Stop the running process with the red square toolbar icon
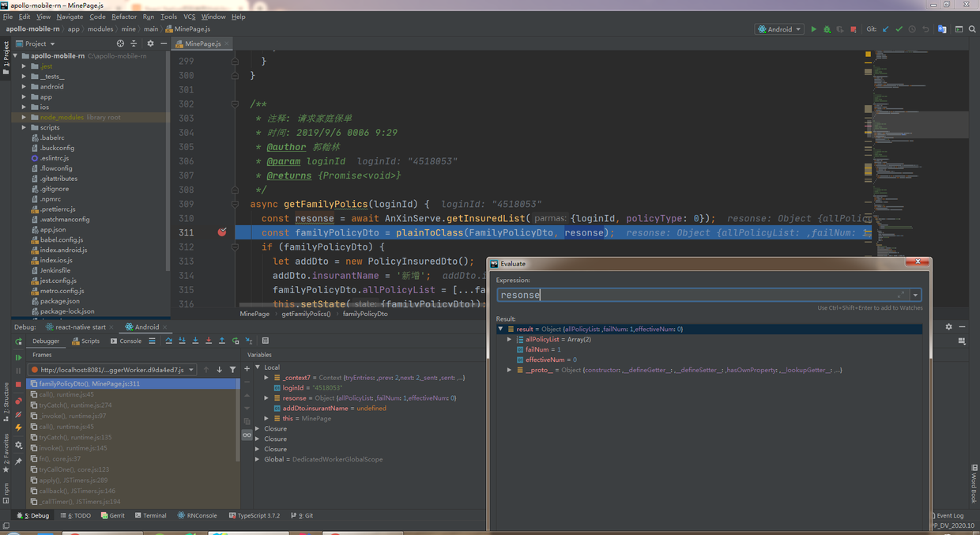Image resolution: width=980 pixels, height=535 pixels. pyautogui.click(x=853, y=29)
